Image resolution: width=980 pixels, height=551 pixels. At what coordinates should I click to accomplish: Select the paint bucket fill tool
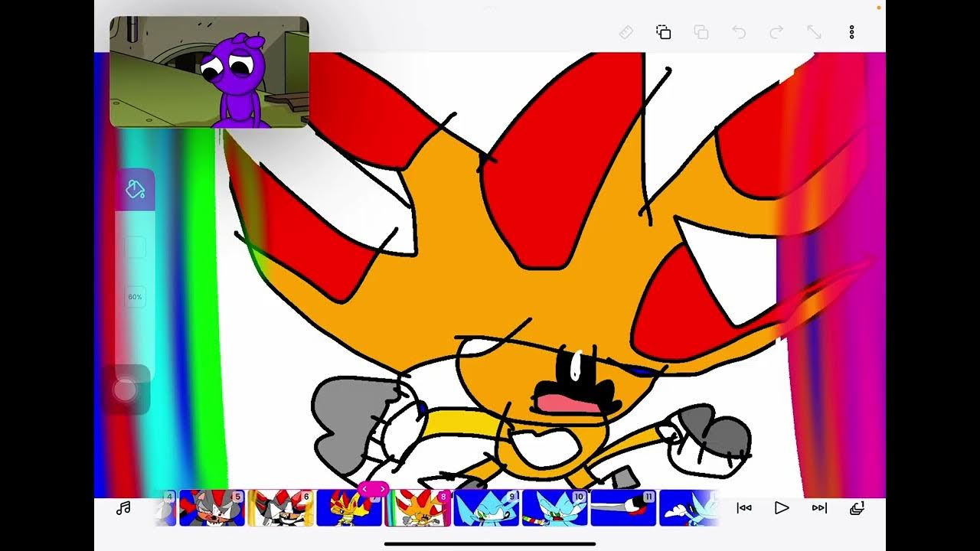click(135, 189)
